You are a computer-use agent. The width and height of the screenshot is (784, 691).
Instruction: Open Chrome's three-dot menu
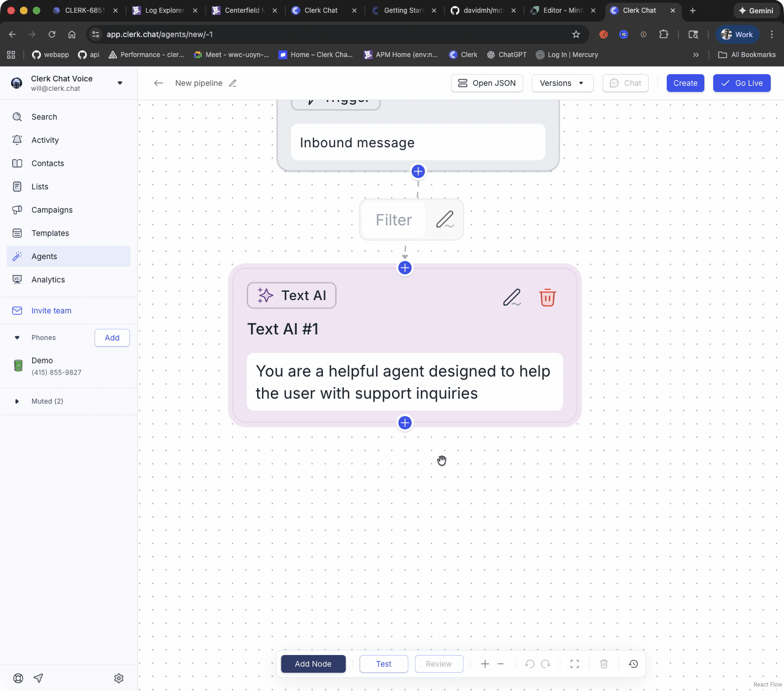coord(772,34)
